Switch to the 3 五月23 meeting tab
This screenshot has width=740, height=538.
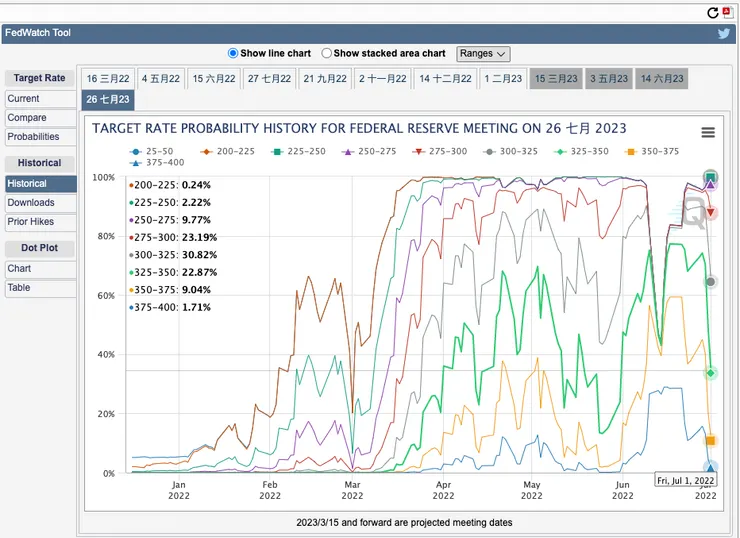pos(609,79)
